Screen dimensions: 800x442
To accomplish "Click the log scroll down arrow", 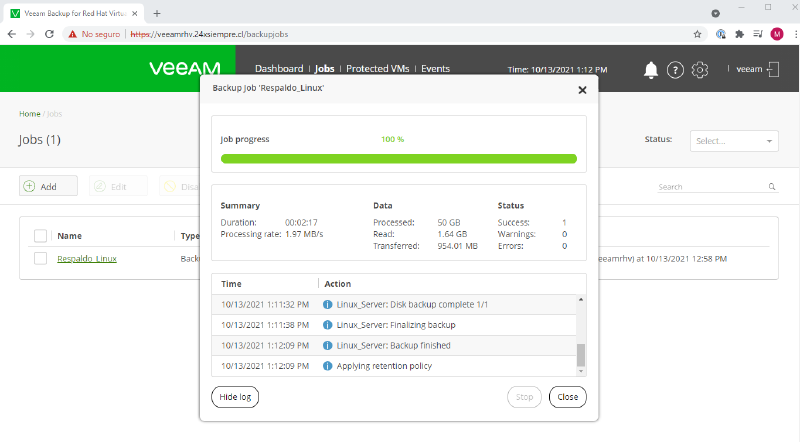I will pyautogui.click(x=581, y=371).
